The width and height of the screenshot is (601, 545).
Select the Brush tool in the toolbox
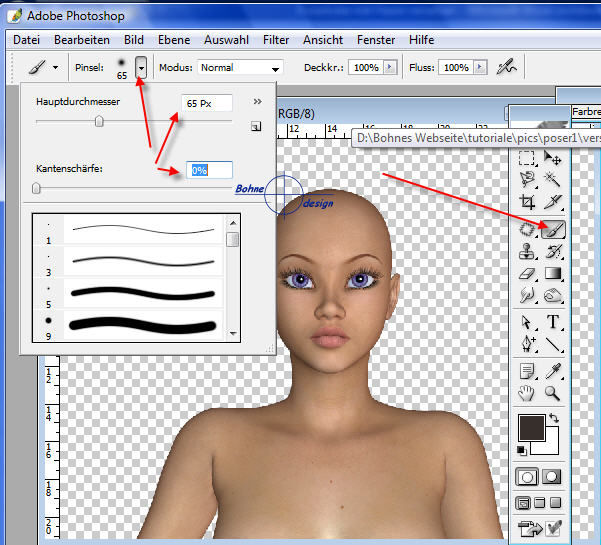point(554,229)
